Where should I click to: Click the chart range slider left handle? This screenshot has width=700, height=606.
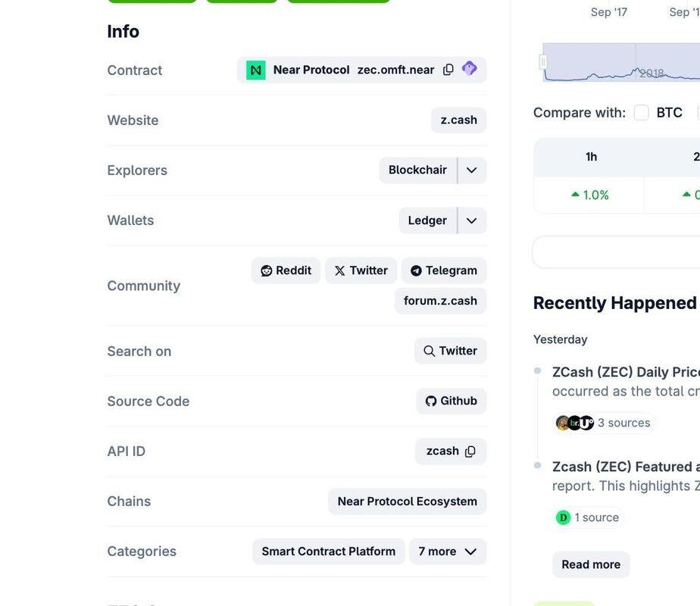click(x=542, y=62)
